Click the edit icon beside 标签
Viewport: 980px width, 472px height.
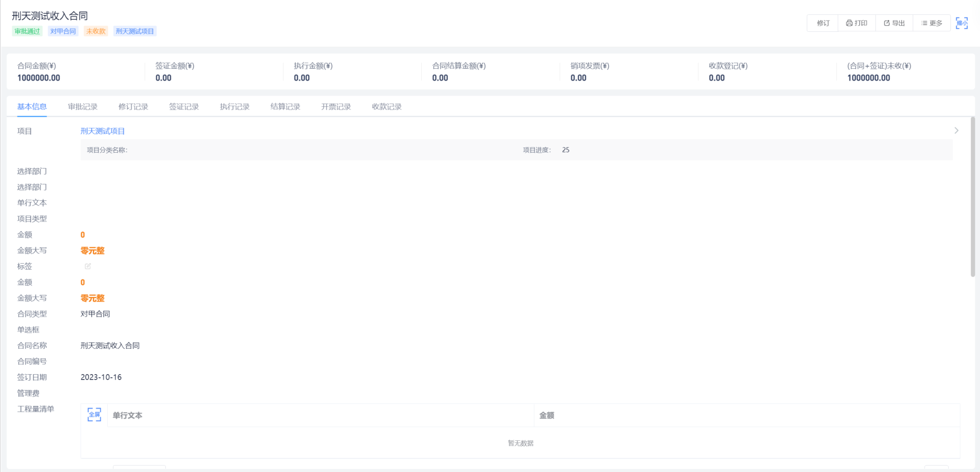tap(88, 266)
